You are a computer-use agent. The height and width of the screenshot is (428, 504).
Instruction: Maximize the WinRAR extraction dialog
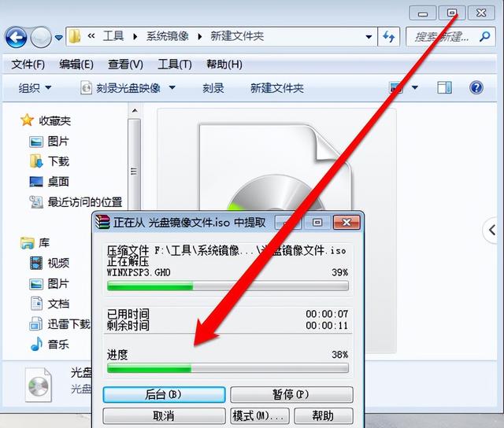coord(317,222)
